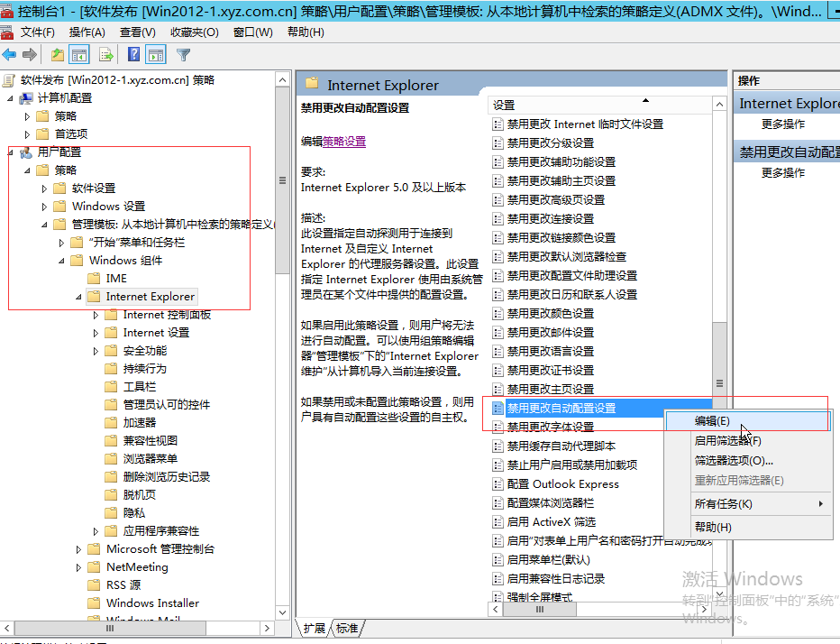This screenshot has height=644, width=840.
Task: Toggle the console tree pane icon
Action: point(79,55)
